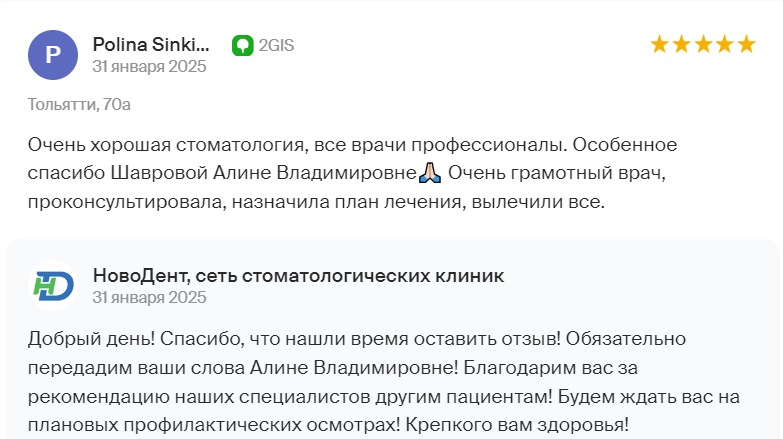
Task: Click the second rating star
Action: click(681, 44)
